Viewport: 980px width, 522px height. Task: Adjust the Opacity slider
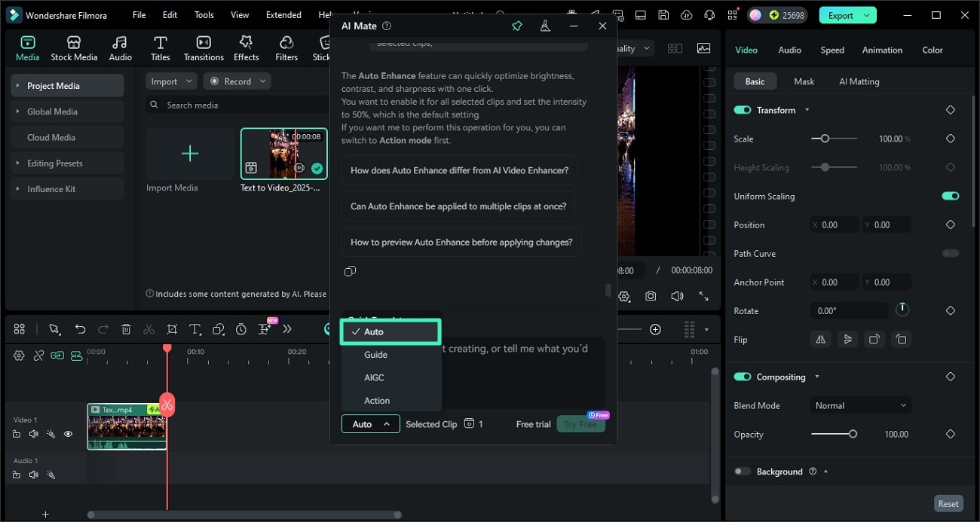pos(853,434)
